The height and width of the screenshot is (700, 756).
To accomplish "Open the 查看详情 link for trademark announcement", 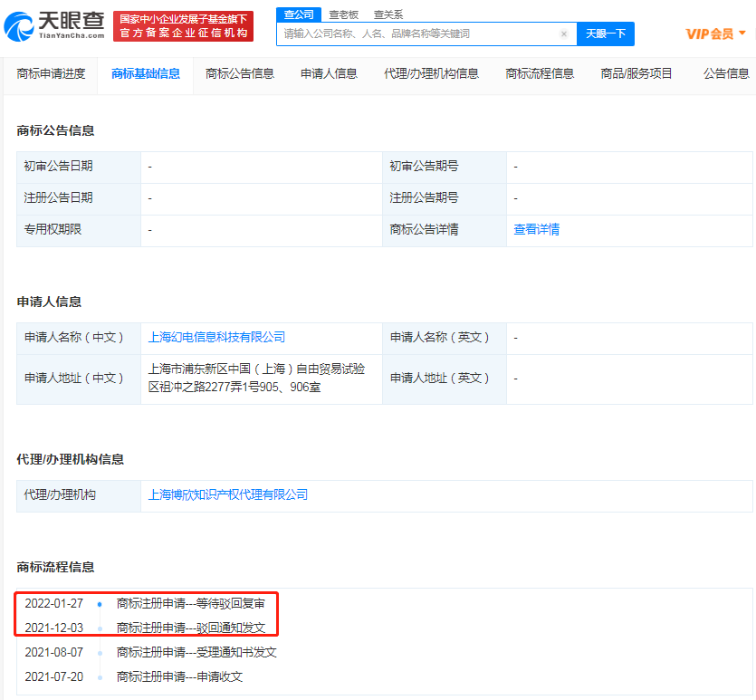I will pyautogui.click(x=536, y=230).
